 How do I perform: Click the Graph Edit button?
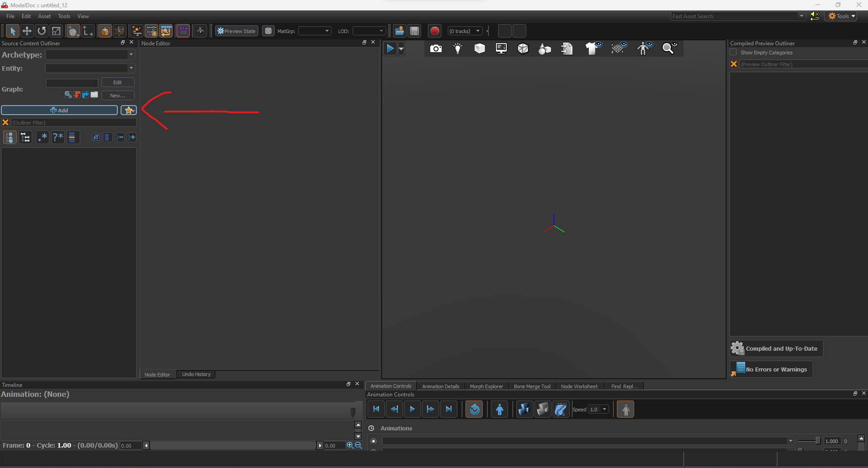[118, 82]
